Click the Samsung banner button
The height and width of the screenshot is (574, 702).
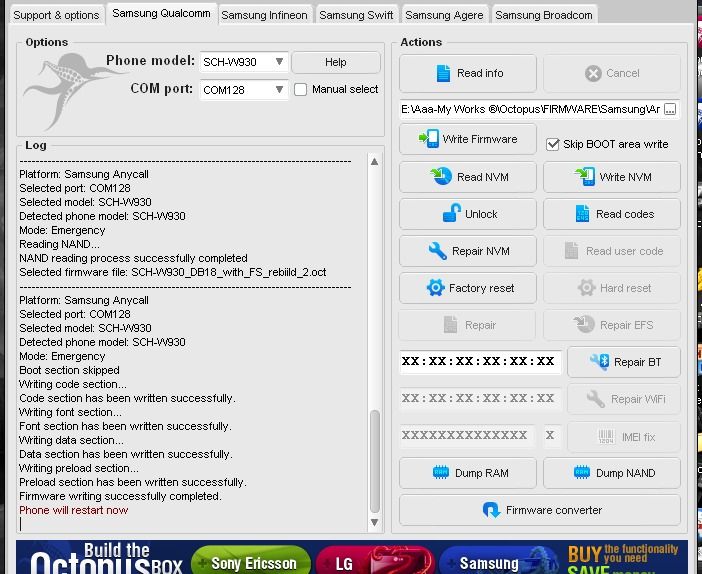point(498,561)
